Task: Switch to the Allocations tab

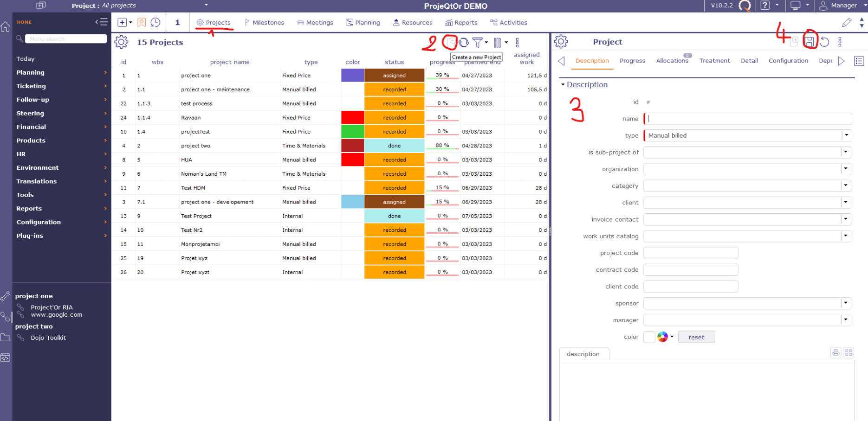Action: 672,61
